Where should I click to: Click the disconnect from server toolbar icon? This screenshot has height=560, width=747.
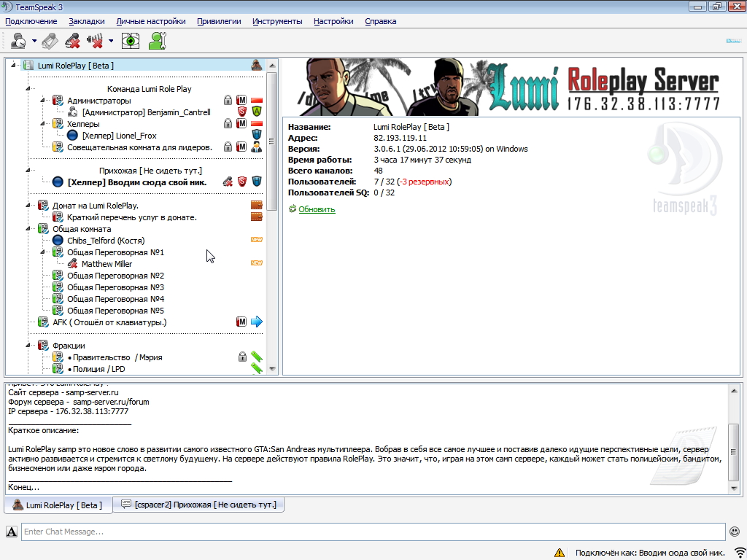[50, 41]
